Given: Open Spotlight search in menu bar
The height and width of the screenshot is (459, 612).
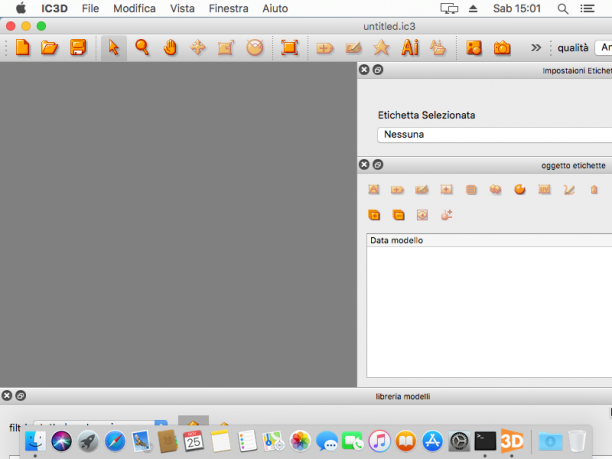Looking at the screenshot, I should [562, 9].
